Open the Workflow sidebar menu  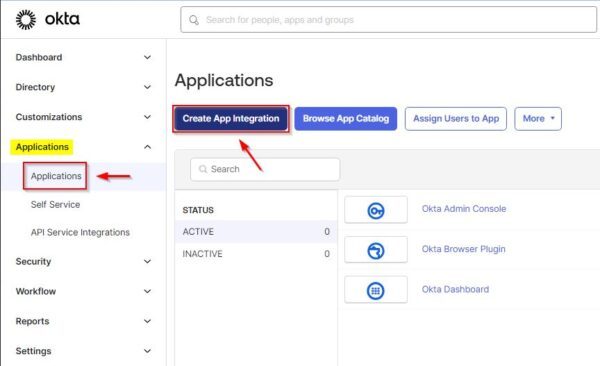point(36,291)
